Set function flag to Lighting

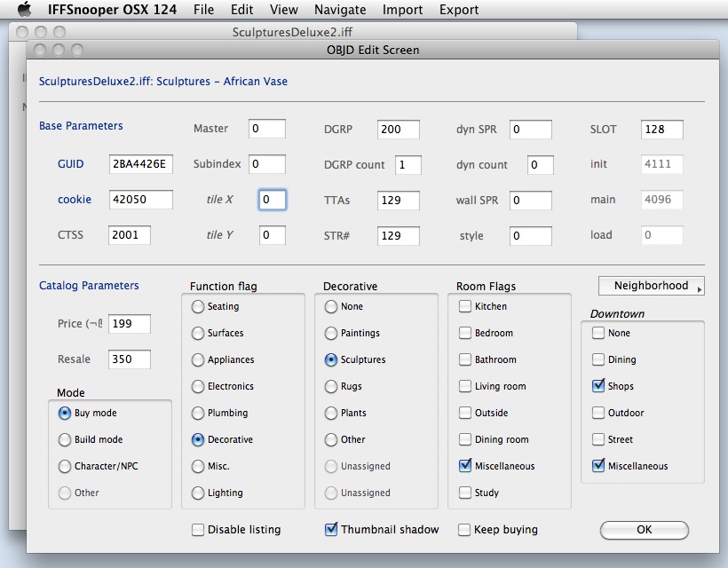point(196,493)
